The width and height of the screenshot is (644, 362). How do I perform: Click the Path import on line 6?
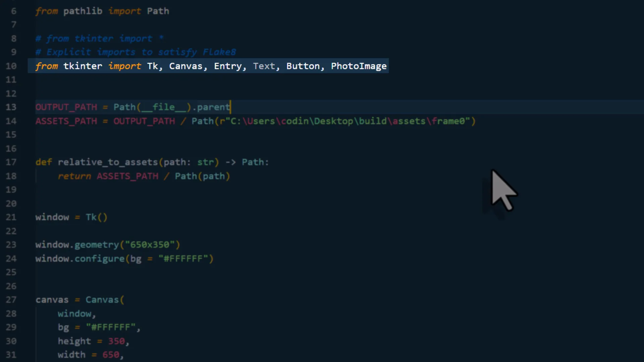point(158,11)
